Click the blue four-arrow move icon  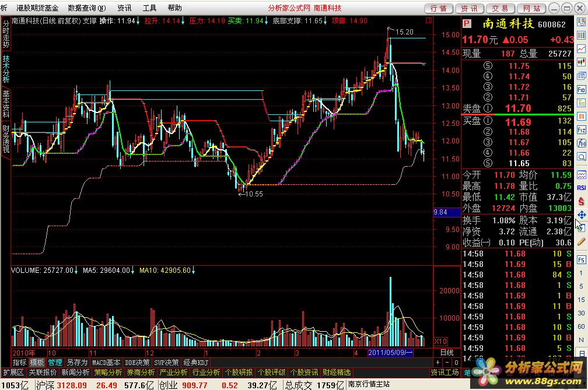coord(581,215)
